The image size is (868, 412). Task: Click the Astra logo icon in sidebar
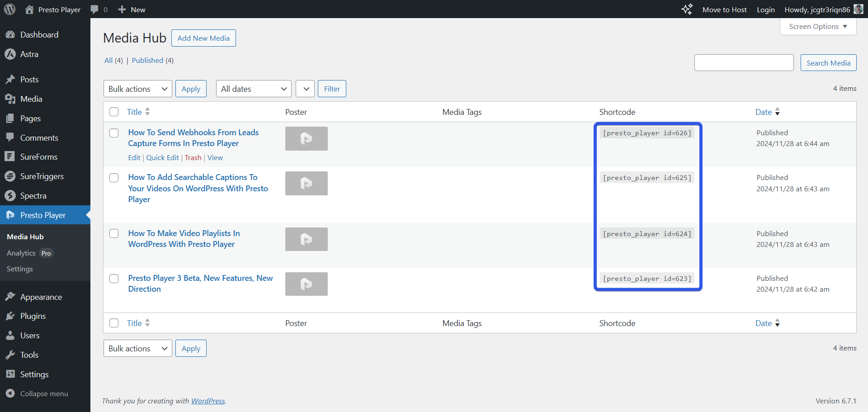10,54
